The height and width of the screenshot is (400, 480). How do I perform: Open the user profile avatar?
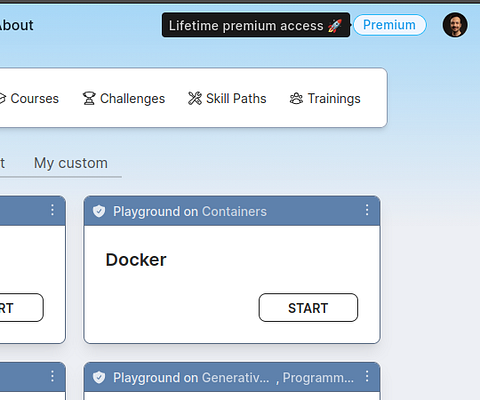(x=455, y=25)
